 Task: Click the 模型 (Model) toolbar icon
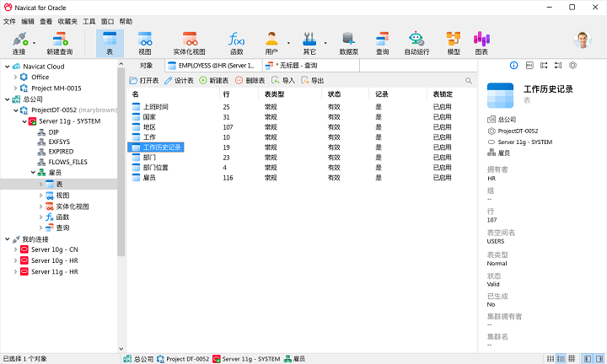(454, 43)
